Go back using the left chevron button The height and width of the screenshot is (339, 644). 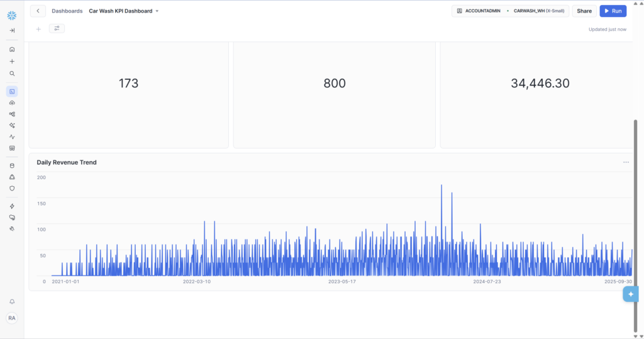click(x=38, y=11)
